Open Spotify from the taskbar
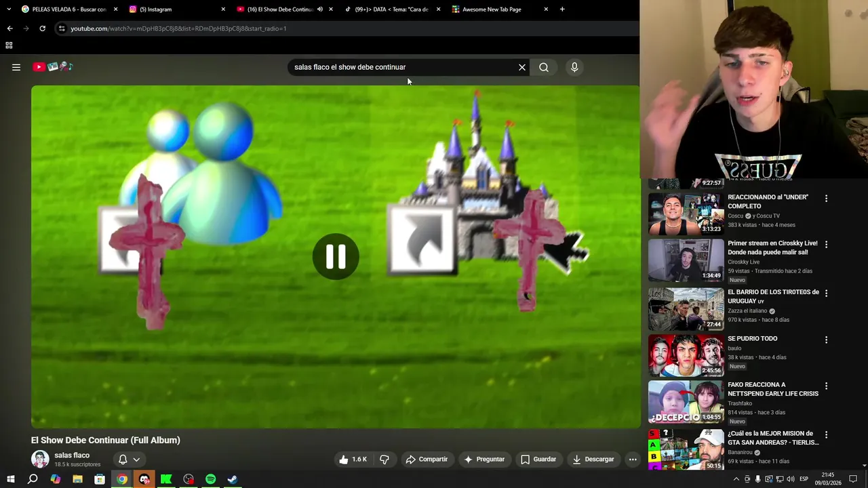This screenshot has height=488, width=868. [210, 479]
